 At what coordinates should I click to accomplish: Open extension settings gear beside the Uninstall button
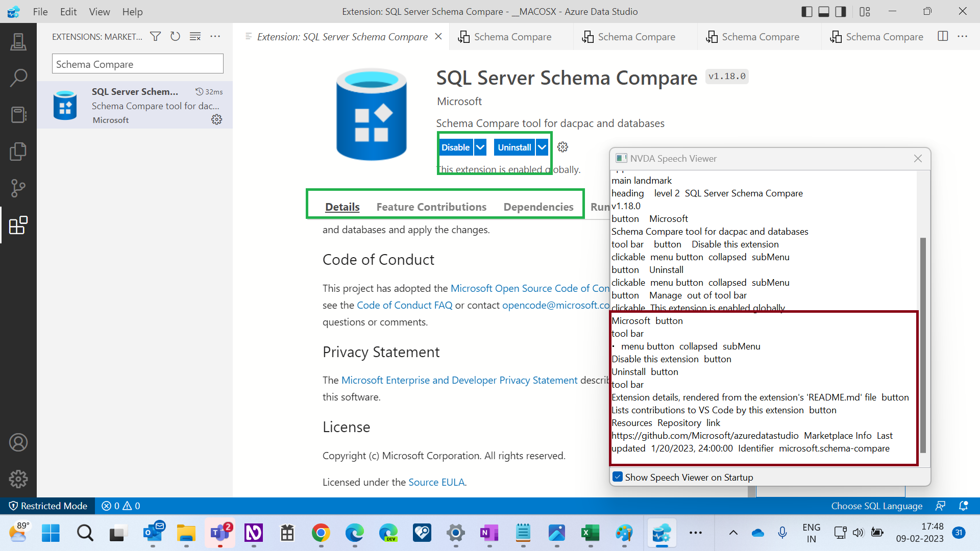[x=562, y=147]
